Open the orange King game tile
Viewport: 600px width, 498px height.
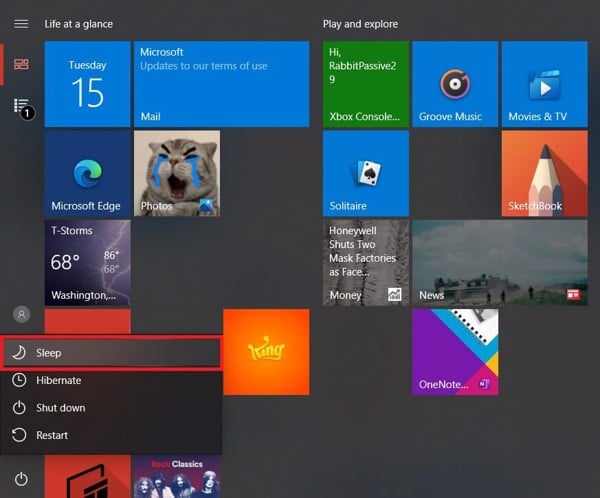point(266,352)
